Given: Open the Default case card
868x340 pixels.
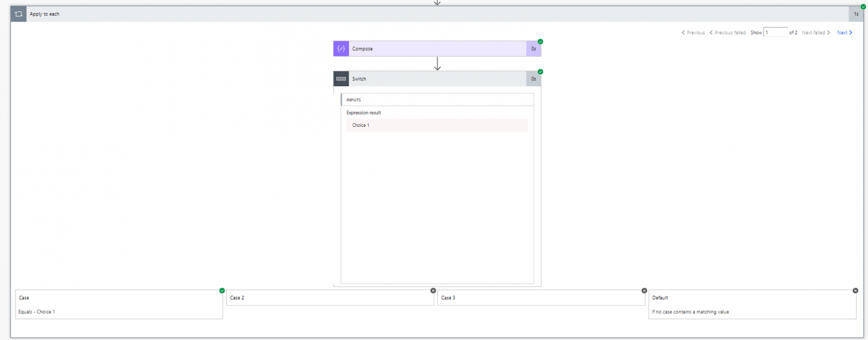Looking at the screenshot, I should click(x=752, y=304).
